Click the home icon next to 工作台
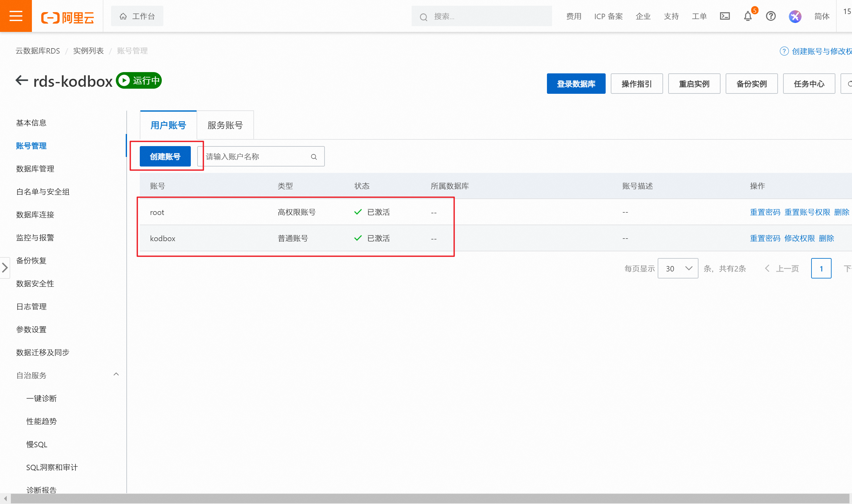Viewport: 852px width, 504px height. [x=123, y=16]
